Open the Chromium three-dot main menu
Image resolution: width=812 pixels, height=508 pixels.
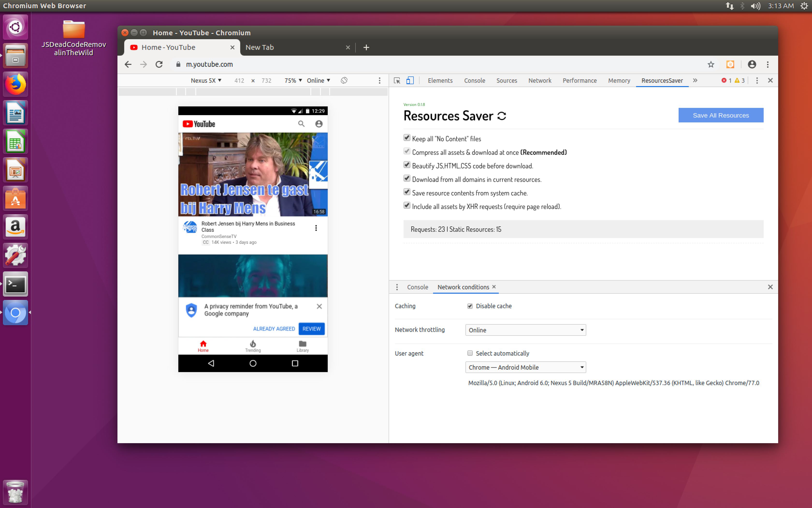click(x=768, y=64)
